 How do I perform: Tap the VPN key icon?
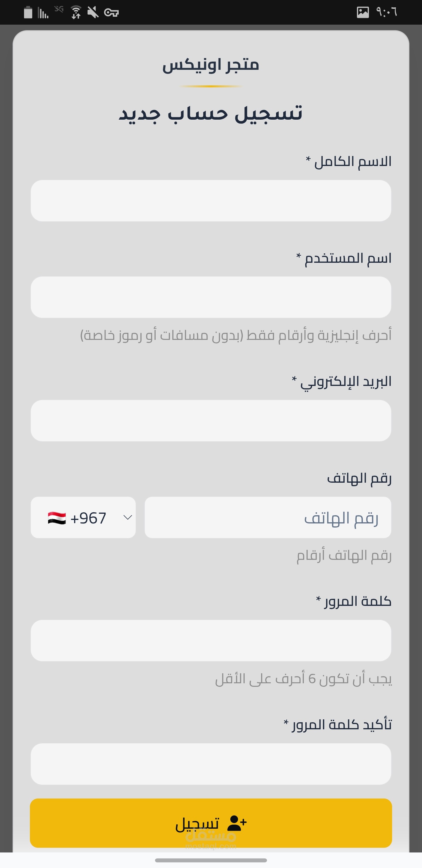click(111, 13)
